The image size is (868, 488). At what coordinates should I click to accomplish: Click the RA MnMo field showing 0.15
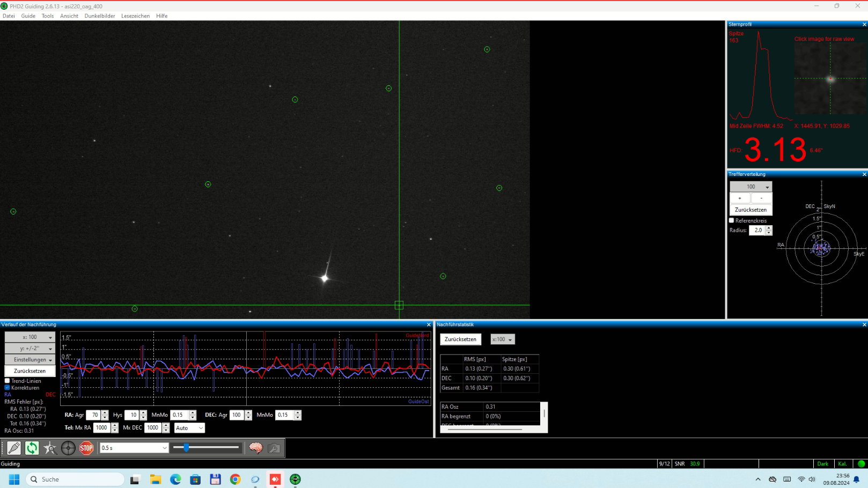click(180, 415)
